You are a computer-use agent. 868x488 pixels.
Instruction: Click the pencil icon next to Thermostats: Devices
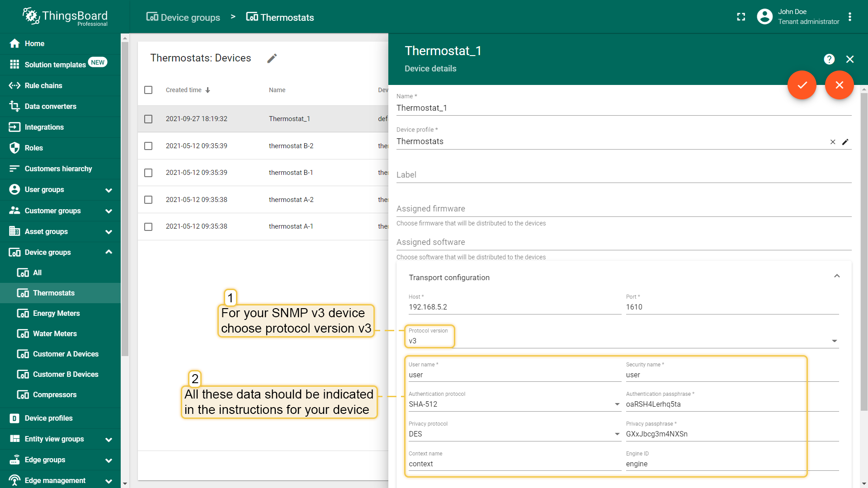pos(272,58)
